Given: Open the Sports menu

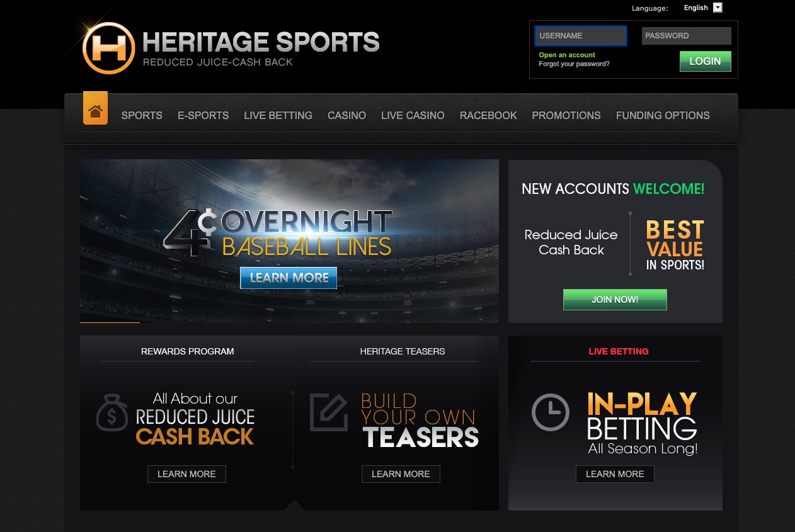Looking at the screenshot, I should tap(142, 115).
